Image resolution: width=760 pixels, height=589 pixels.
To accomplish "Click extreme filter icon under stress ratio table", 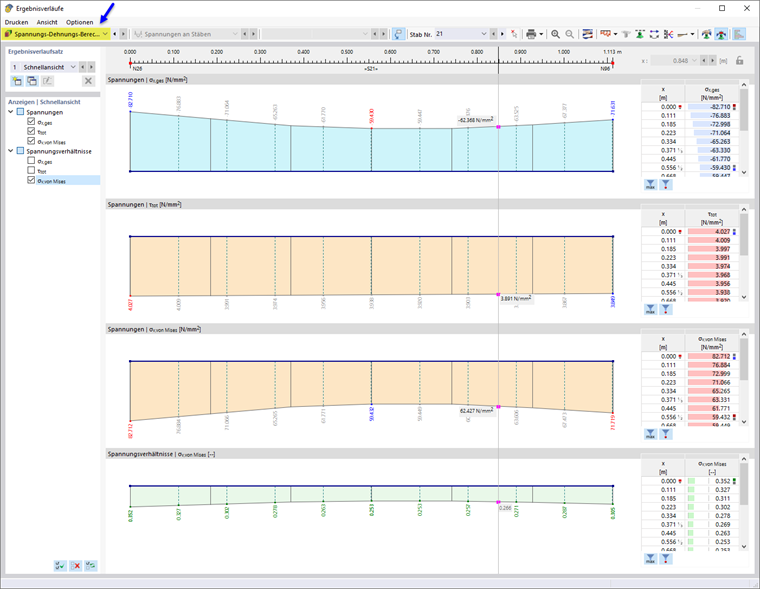I will pos(666,558).
